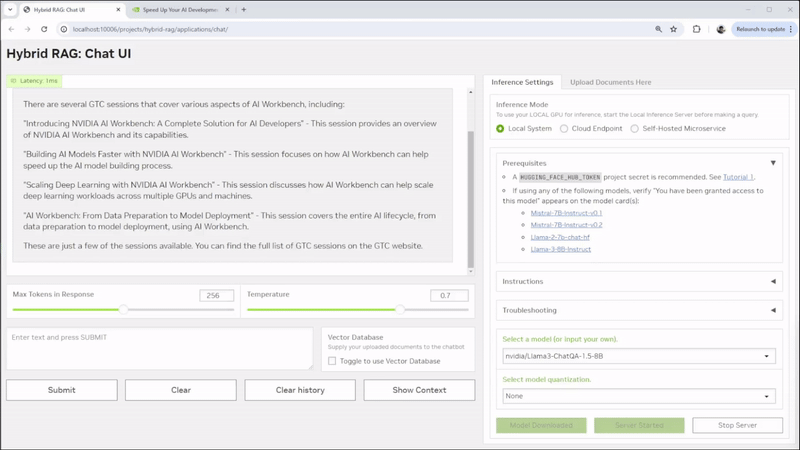Select Cloud Endpoint inference mode
This screenshot has height=450, width=800.
pos(564,129)
